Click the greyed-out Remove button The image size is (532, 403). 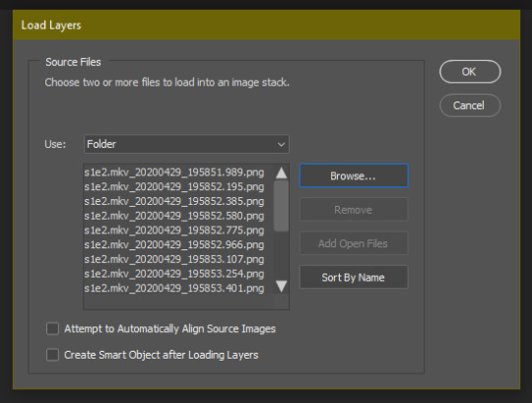(354, 210)
